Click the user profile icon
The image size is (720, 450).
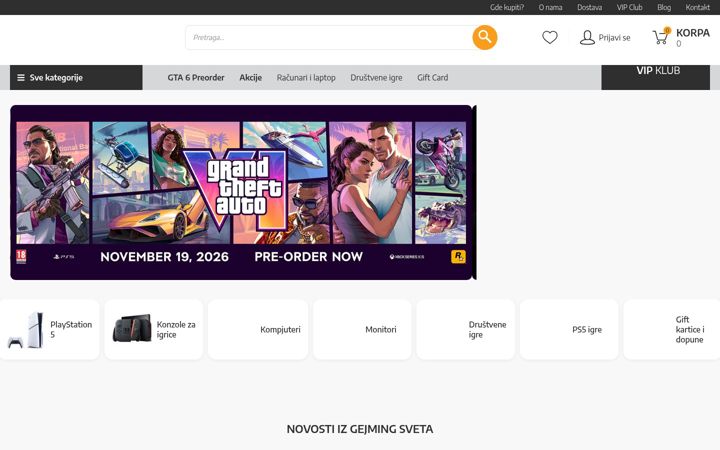click(x=587, y=37)
